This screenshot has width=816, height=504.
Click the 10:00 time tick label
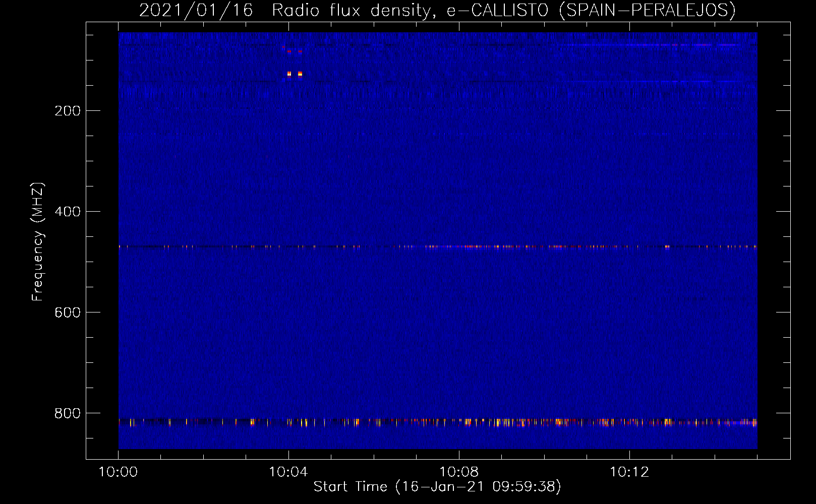tap(118, 472)
